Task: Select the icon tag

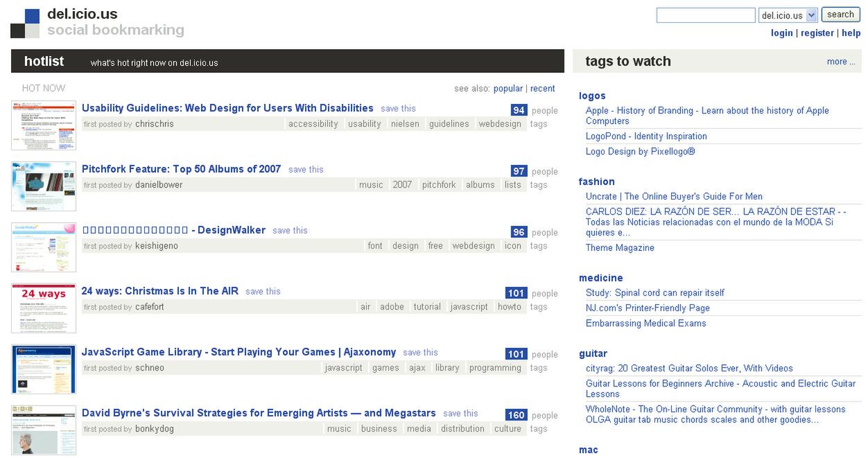Action: [513, 246]
